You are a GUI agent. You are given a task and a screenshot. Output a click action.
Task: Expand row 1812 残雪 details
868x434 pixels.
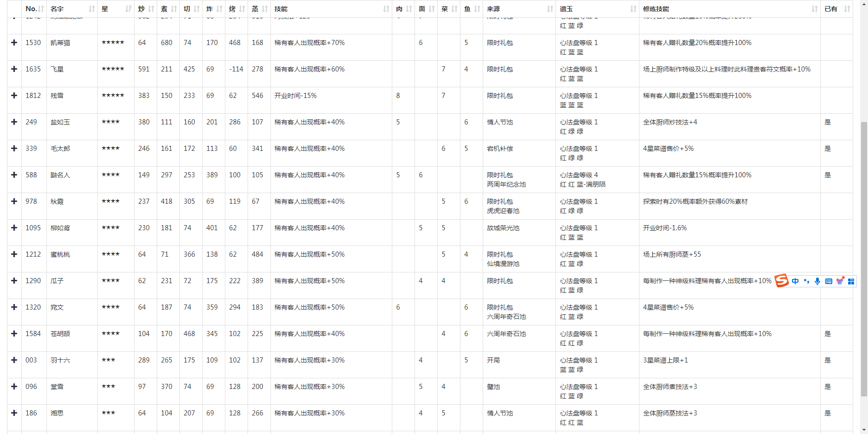pos(14,96)
